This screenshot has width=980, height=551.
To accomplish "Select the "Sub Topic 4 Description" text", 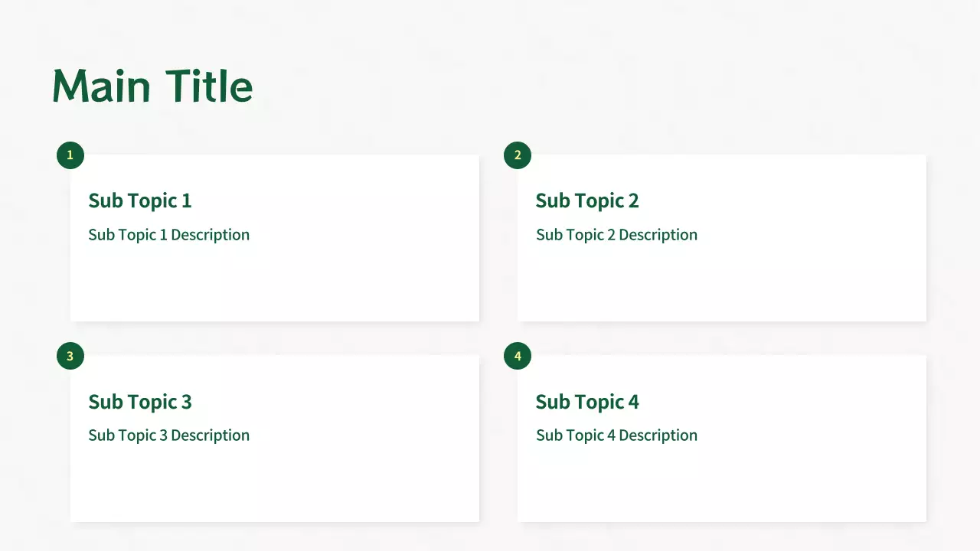I will (x=616, y=435).
